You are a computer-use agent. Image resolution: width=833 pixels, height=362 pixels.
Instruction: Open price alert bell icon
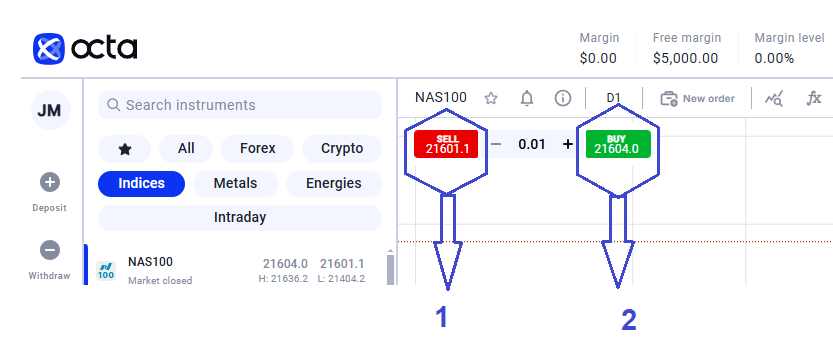click(526, 98)
